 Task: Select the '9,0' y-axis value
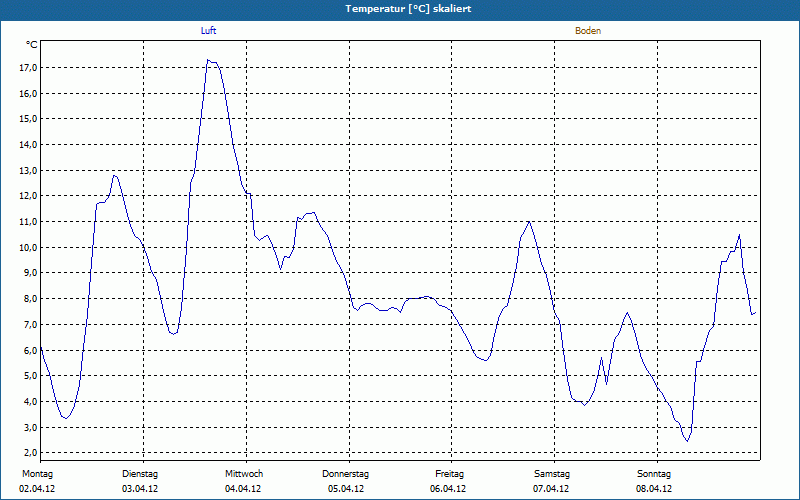pos(30,273)
